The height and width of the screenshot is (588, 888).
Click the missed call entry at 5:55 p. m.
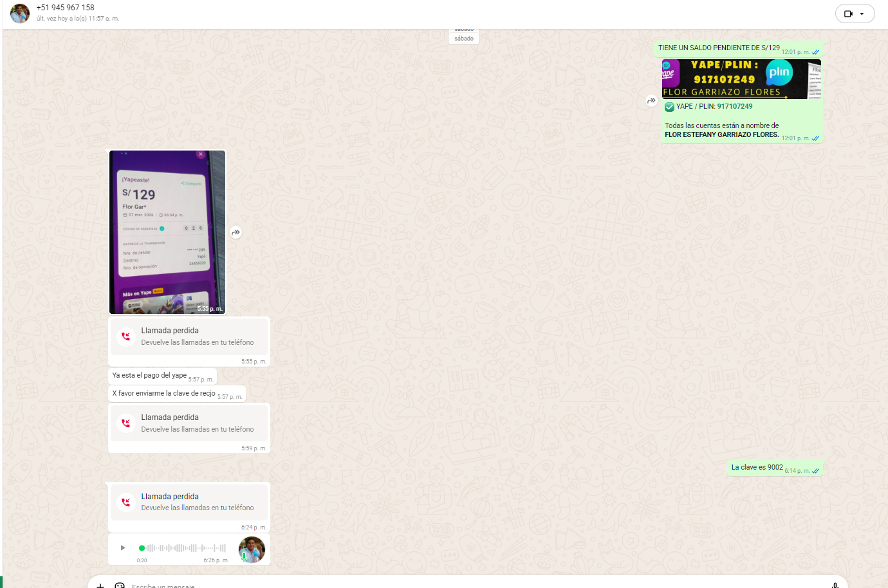[x=189, y=336]
